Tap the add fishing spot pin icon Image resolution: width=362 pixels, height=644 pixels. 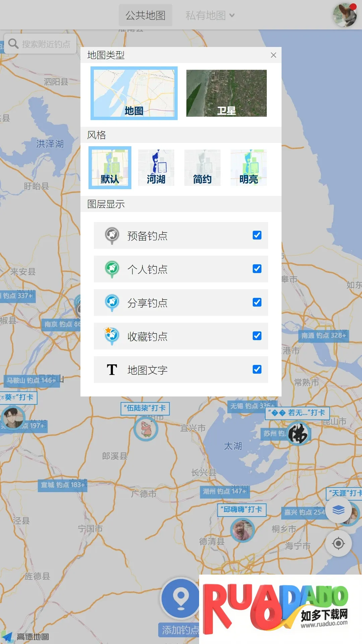(x=181, y=598)
